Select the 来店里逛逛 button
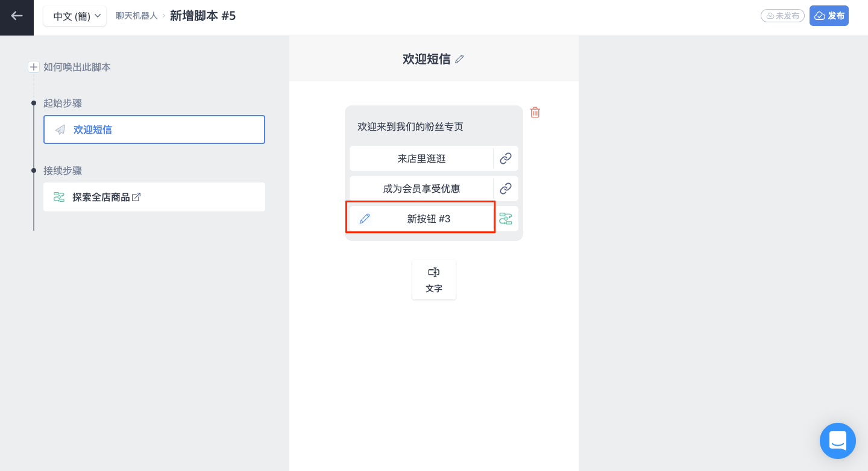The height and width of the screenshot is (471, 868). pos(421,158)
